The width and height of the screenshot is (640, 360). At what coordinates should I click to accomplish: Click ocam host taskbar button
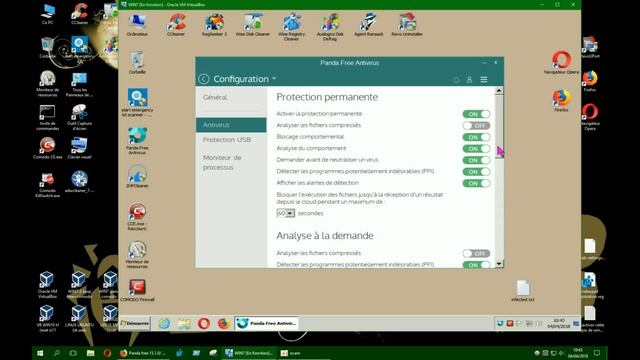coord(291,353)
